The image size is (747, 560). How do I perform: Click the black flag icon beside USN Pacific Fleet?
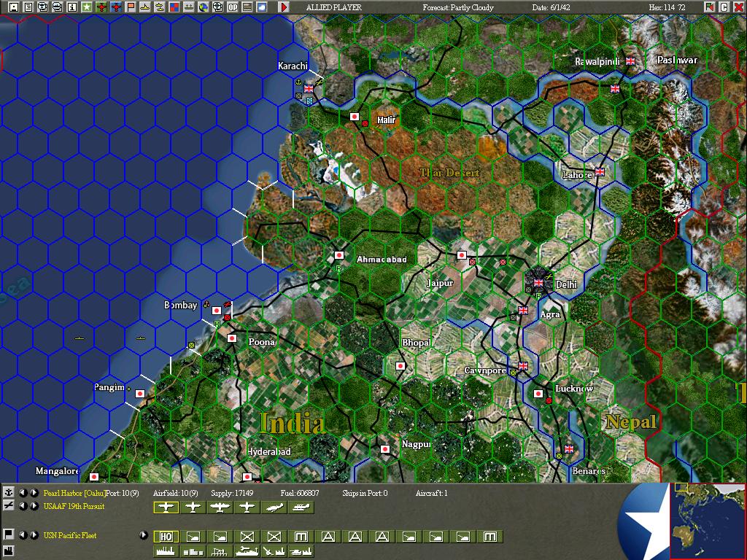pyautogui.click(x=8, y=534)
